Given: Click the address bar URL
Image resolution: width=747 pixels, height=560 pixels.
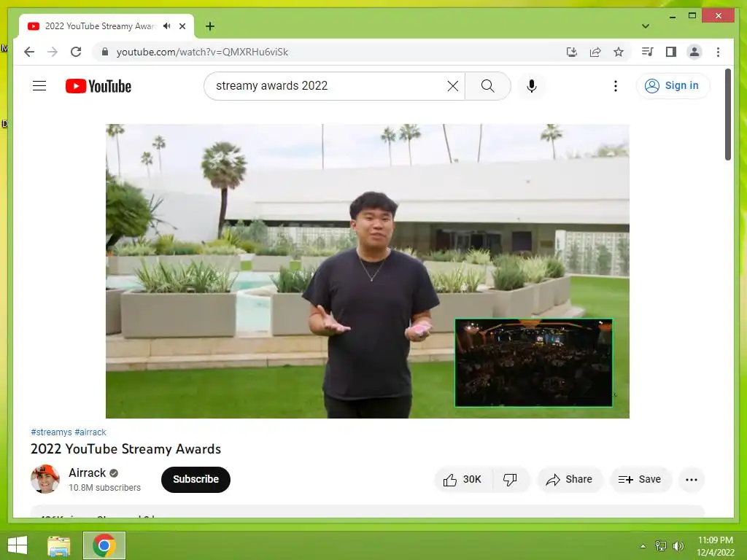Looking at the screenshot, I should click(x=202, y=52).
